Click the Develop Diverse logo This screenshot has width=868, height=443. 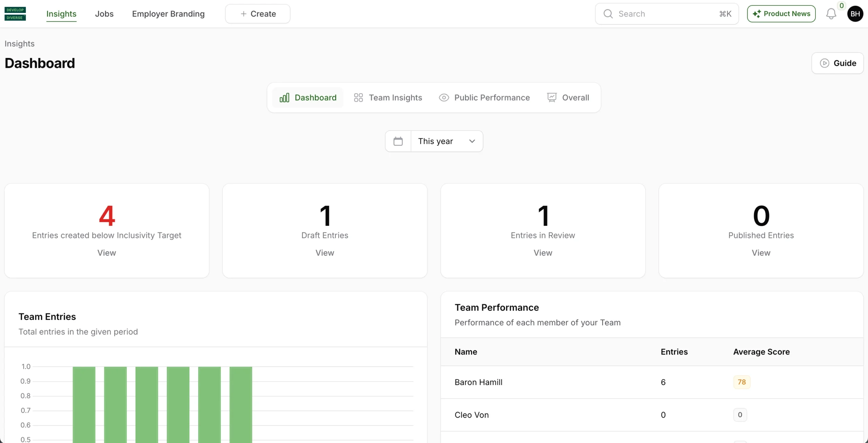click(15, 14)
